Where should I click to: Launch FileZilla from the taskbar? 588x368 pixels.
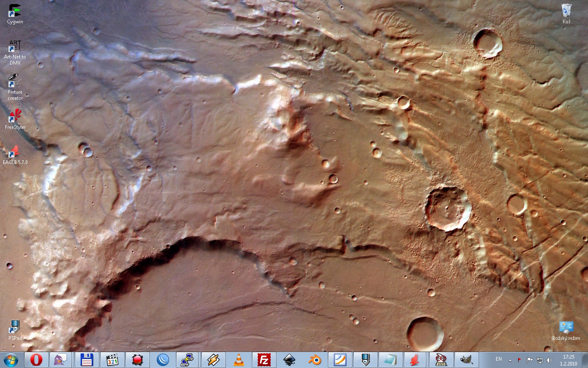point(264,360)
